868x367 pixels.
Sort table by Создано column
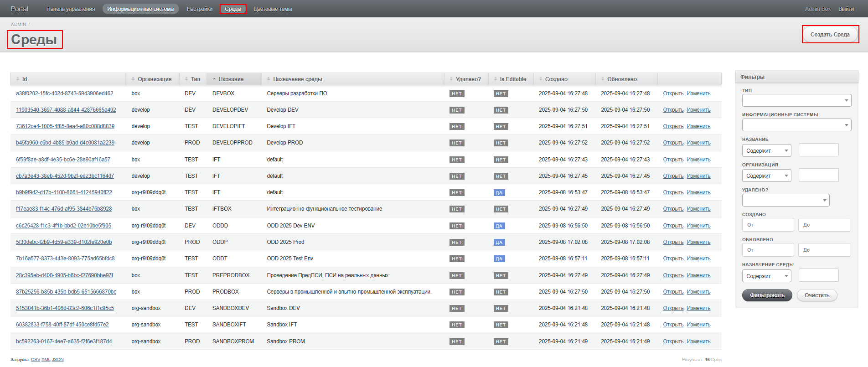coord(556,79)
